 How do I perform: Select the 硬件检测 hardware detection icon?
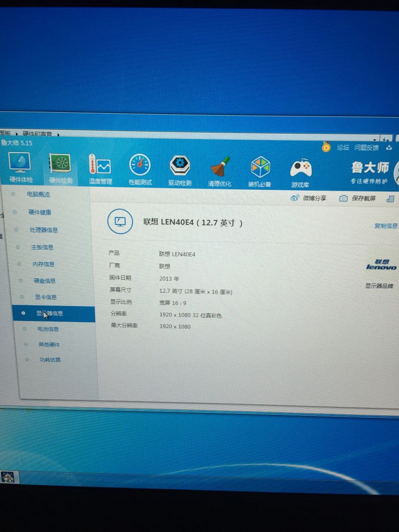point(60,169)
